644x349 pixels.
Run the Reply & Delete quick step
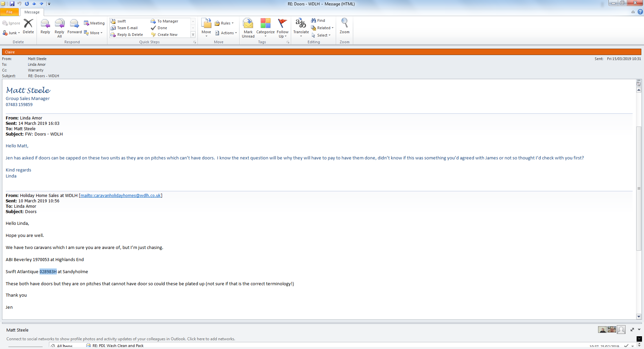[x=127, y=35]
